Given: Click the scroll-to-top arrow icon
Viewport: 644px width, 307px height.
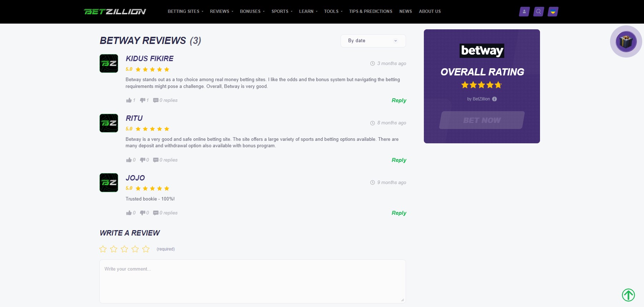Looking at the screenshot, I should [x=628, y=295].
